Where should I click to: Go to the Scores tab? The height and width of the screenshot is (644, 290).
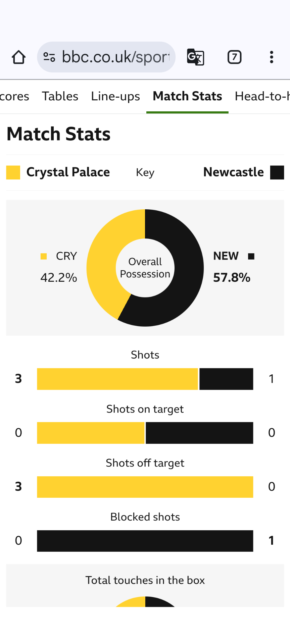tap(14, 97)
